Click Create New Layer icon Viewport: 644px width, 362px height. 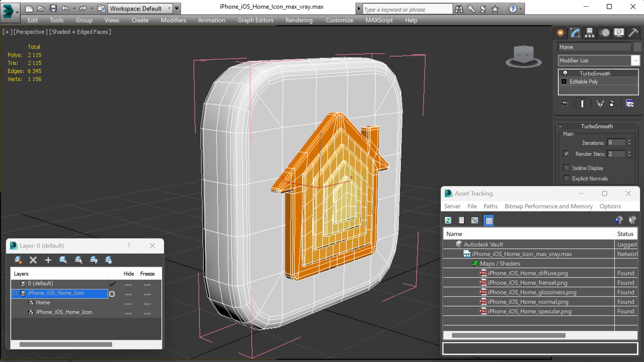pyautogui.click(x=18, y=260)
